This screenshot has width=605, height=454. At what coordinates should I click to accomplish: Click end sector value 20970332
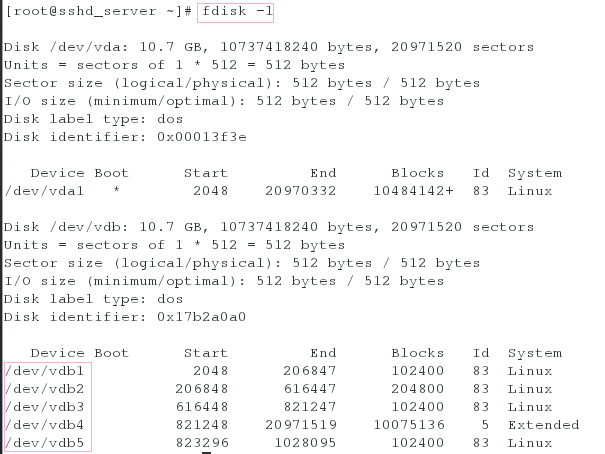pos(301,191)
